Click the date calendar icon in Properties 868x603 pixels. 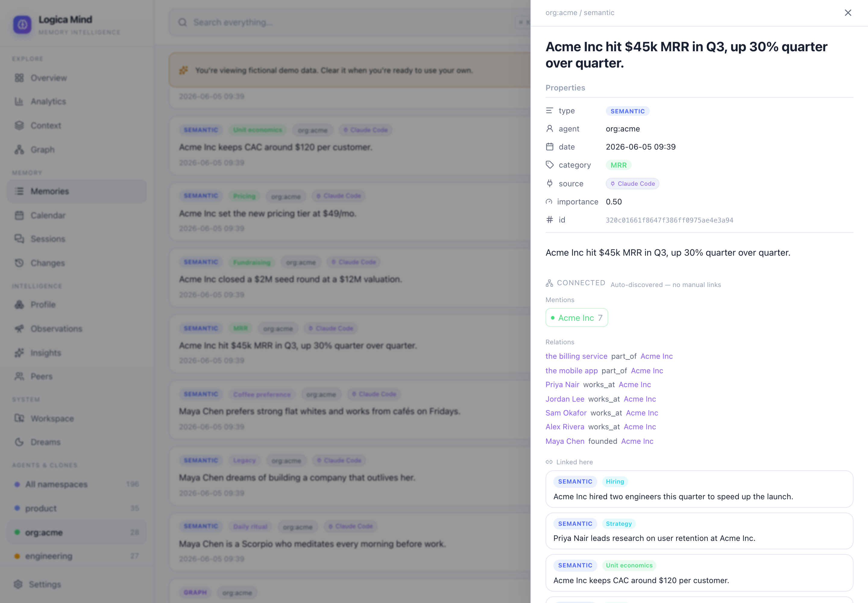click(549, 147)
